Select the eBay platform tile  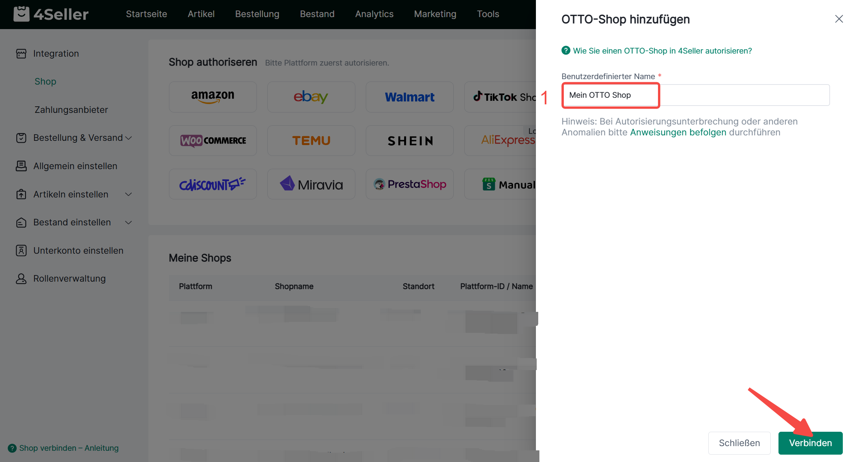point(311,97)
